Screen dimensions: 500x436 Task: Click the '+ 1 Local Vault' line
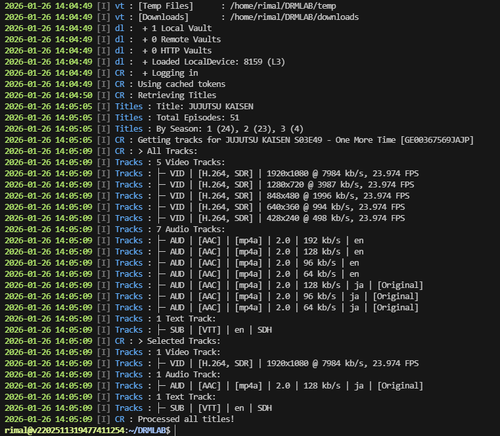click(x=177, y=28)
